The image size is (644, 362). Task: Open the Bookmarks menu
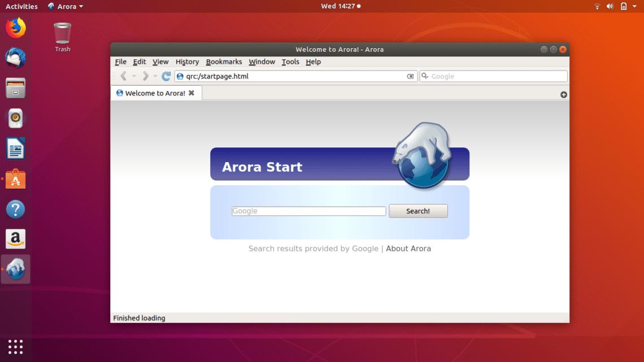pyautogui.click(x=224, y=62)
